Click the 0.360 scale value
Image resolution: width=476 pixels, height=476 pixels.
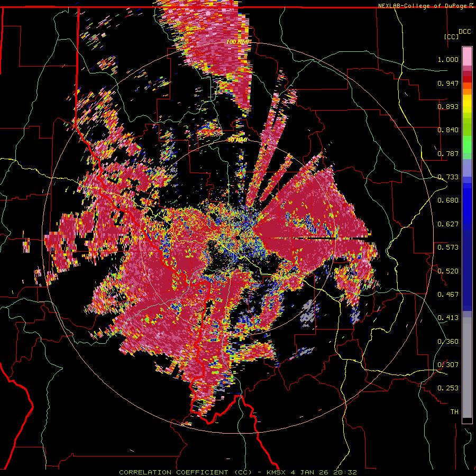tap(448, 342)
